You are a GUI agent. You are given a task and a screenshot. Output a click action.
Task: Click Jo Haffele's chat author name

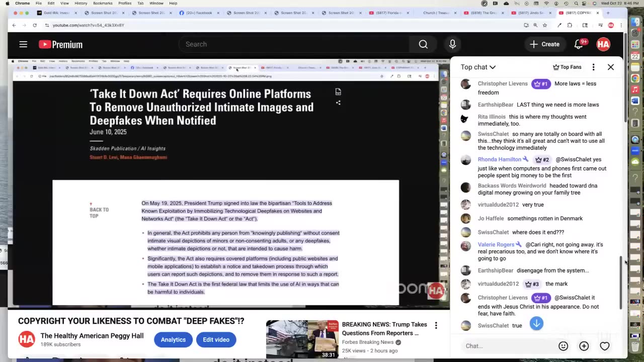tap(491, 218)
